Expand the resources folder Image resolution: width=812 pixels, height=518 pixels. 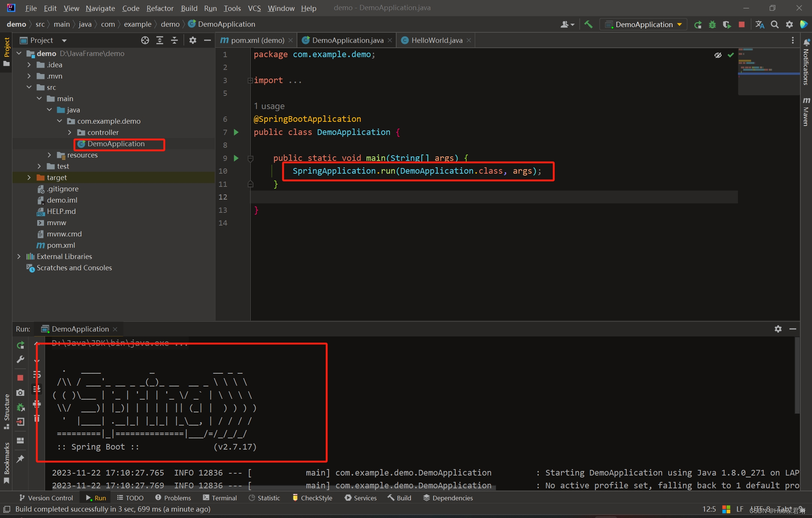(49, 155)
